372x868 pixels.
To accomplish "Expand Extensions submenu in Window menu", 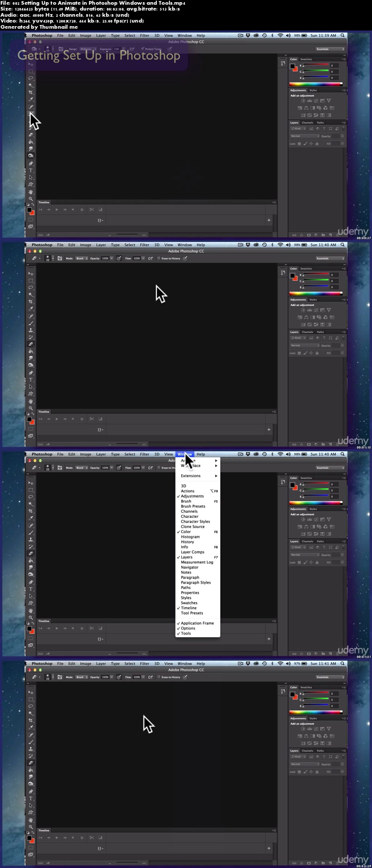I will (198, 476).
